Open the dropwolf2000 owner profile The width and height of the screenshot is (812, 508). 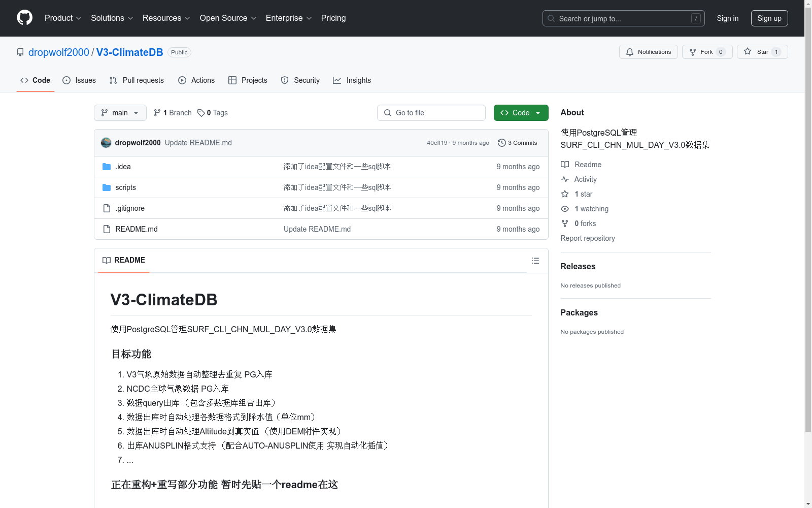(x=59, y=52)
